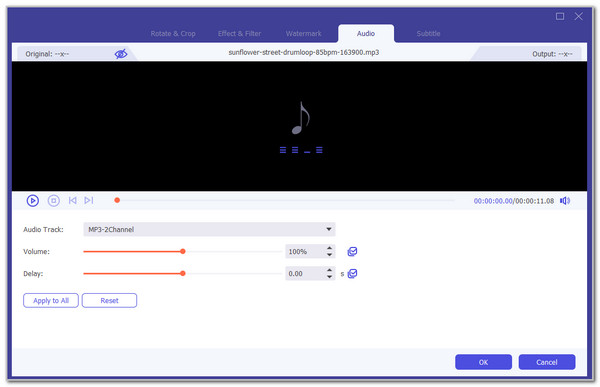Click the play button icon
Screen dimensions: 600x387
click(33, 201)
